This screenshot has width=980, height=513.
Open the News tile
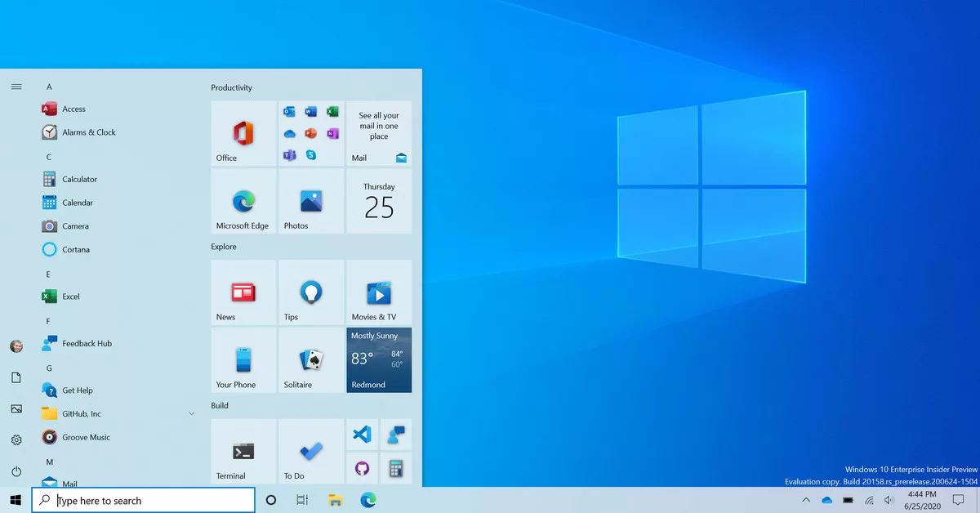(243, 292)
